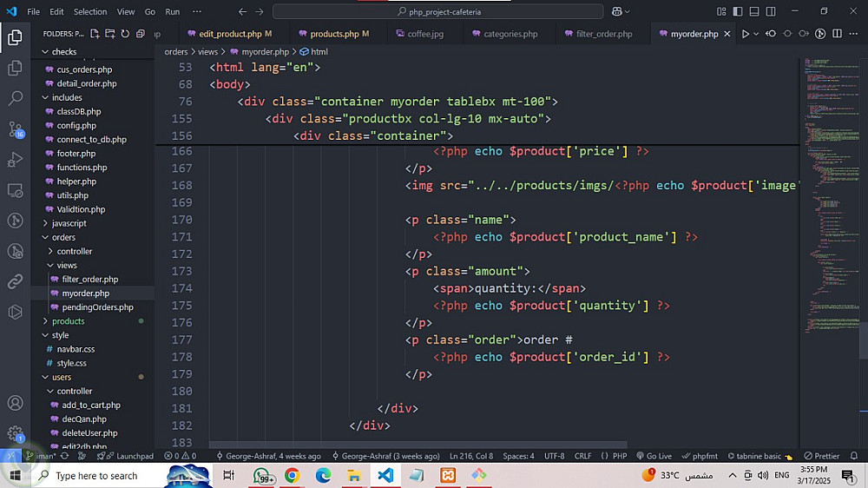Switch to products.php tab

click(334, 34)
